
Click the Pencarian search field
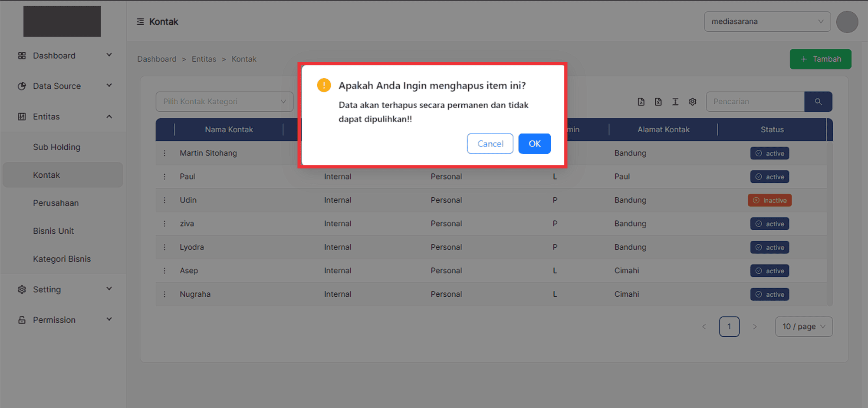click(x=755, y=102)
